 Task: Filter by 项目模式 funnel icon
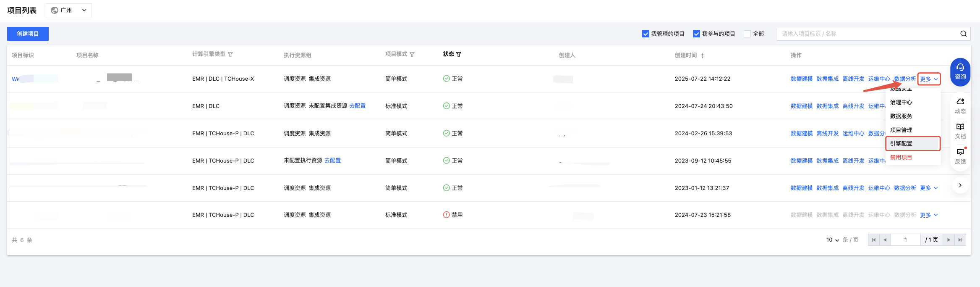tap(412, 55)
